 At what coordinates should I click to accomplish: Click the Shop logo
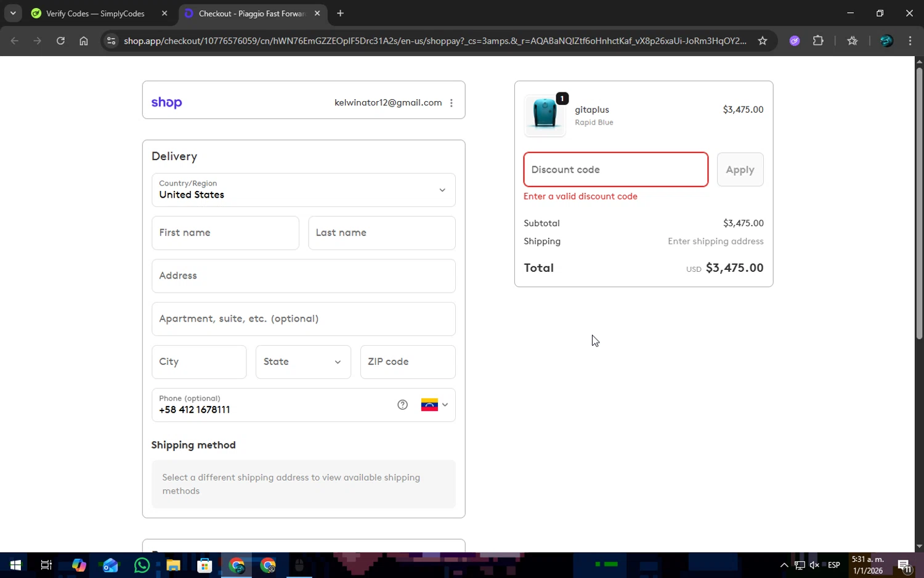(166, 102)
